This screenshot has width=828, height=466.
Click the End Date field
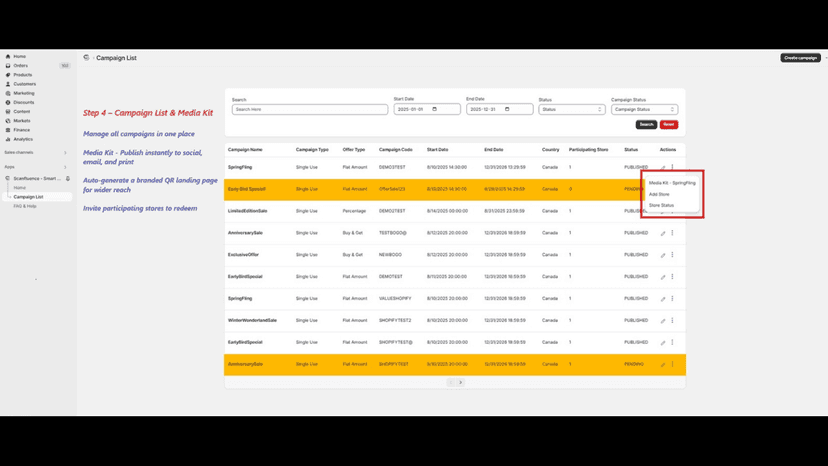tap(500, 109)
